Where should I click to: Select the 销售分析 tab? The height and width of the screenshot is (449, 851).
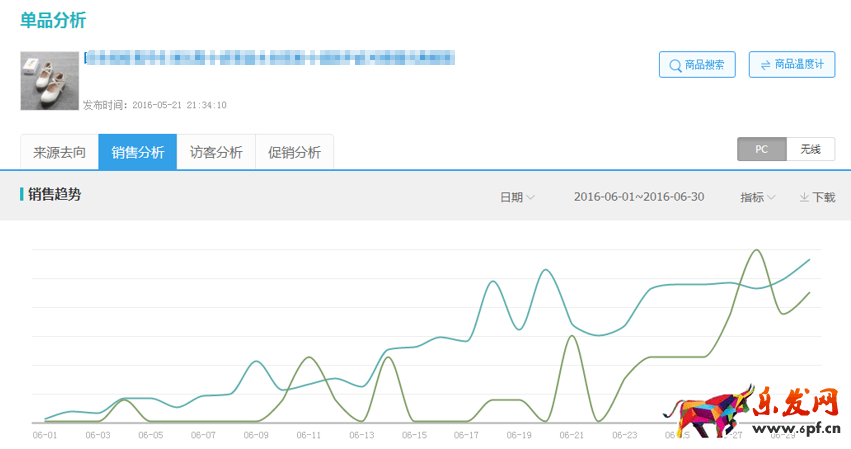point(137,153)
